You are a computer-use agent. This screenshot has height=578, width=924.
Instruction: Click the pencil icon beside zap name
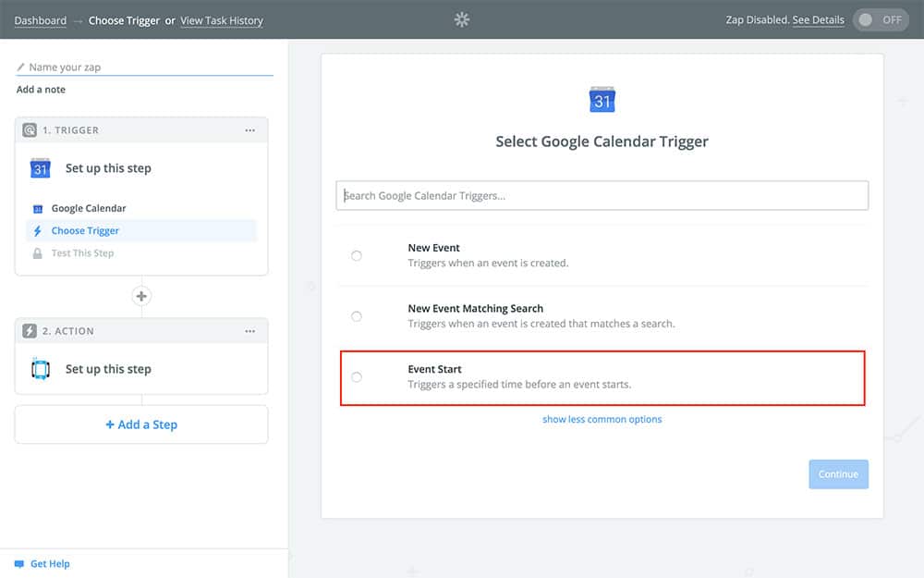click(21, 68)
